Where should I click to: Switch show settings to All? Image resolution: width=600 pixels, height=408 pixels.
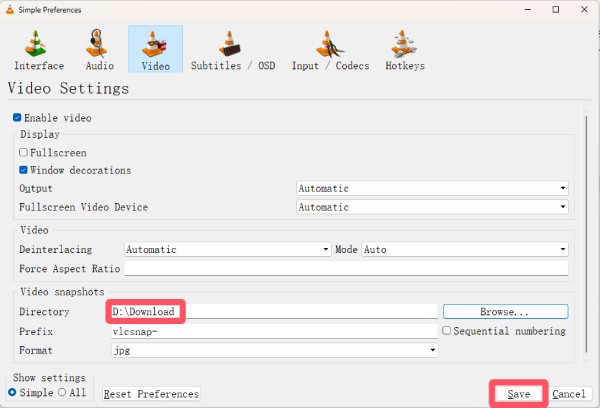tap(61, 392)
